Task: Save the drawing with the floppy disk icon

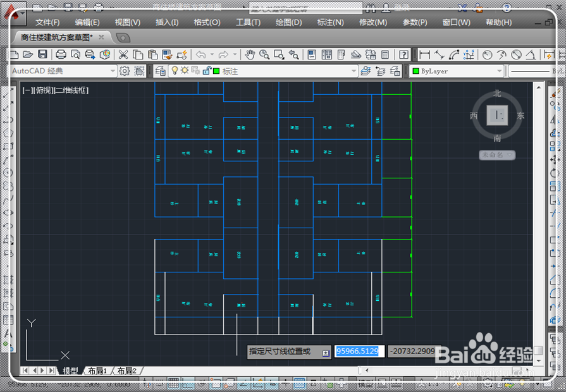Action: [x=42, y=55]
